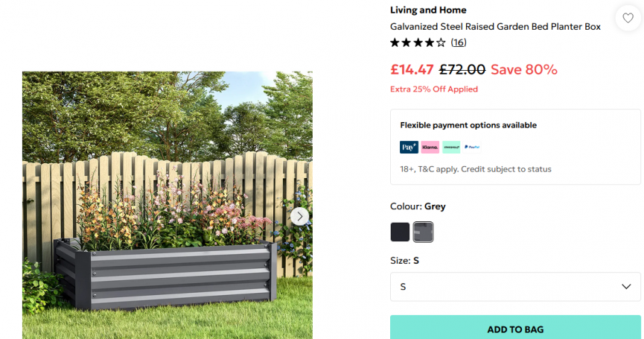Add item to wishlist with heart icon
Image resolution: width=644 pixels, height=339 pixels.
[x=628, y=18]
